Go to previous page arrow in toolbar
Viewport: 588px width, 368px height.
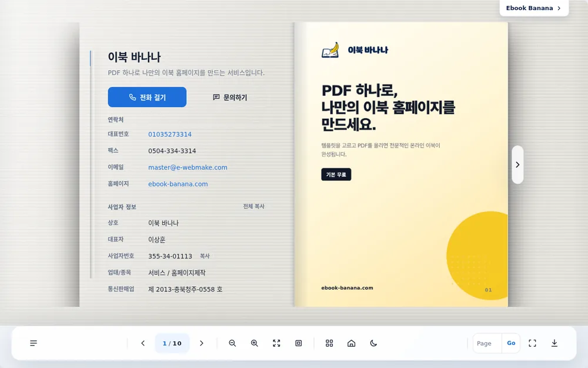[143, 343]
